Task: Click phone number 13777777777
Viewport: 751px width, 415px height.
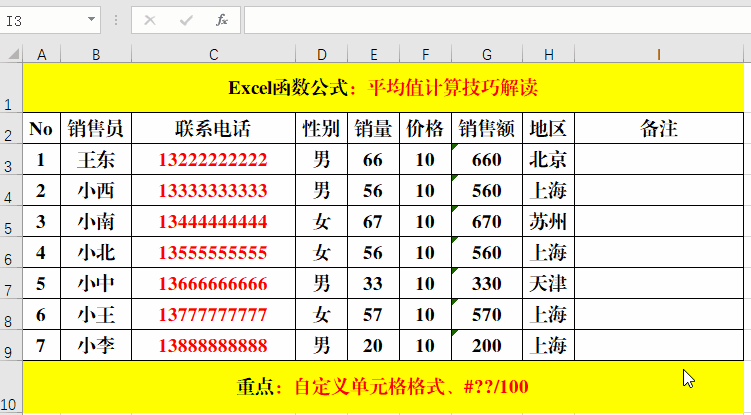Action: pyautogui.click(x=214, y=314)
